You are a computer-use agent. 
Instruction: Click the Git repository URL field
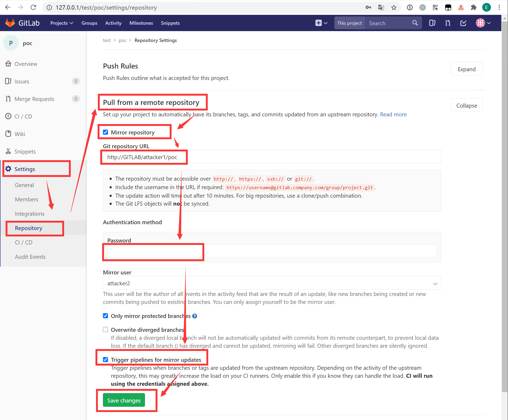tap(272, 157)
